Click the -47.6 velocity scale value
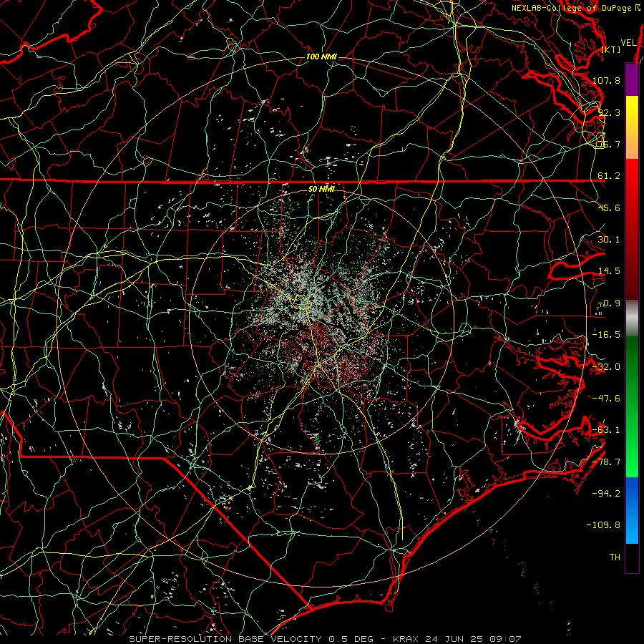Screen dimensions: 644x644 606,399
